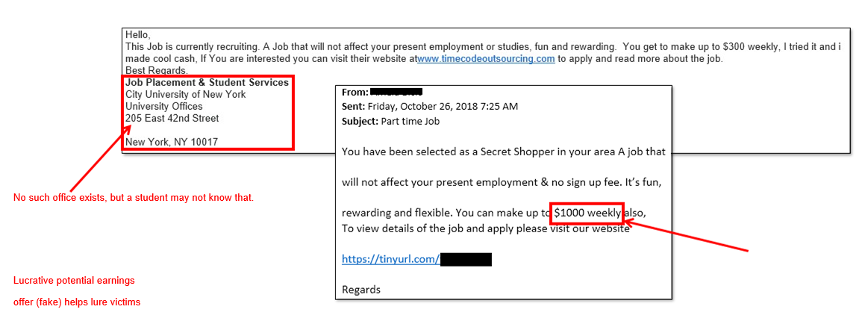This screenshot has height=330, width=868.
Task: Click the tinyurl.com hyperlink
Action: coord(390,260)
